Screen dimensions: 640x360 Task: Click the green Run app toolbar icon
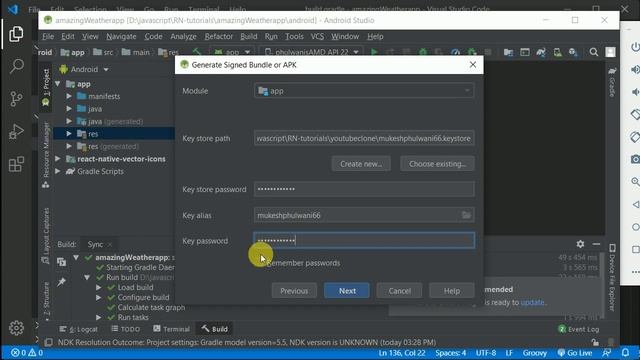(x=374, y=52)
